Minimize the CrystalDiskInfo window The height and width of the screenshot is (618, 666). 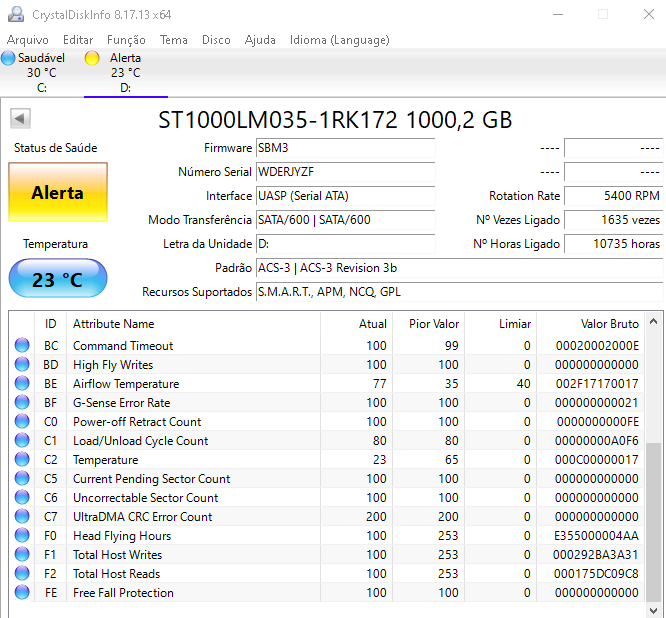point(558,14)
